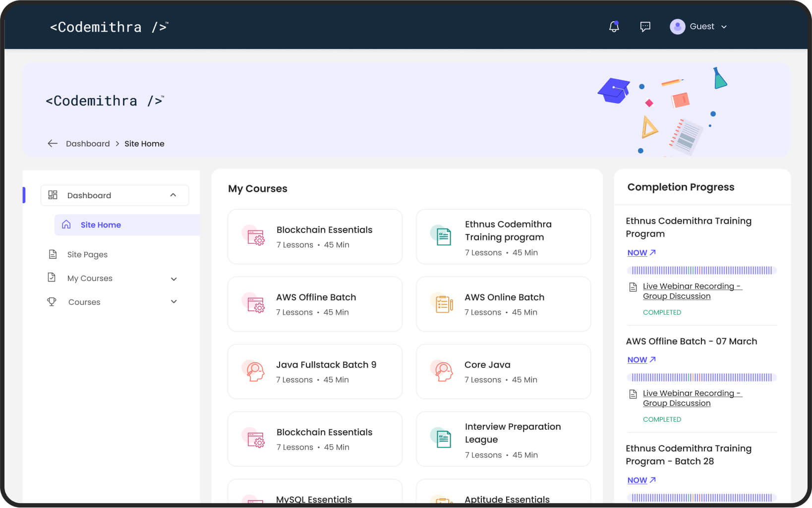This screenshot has width=812, height=508.
Task: Open My Courses sidebar item
Action: (x=90, y=278)
